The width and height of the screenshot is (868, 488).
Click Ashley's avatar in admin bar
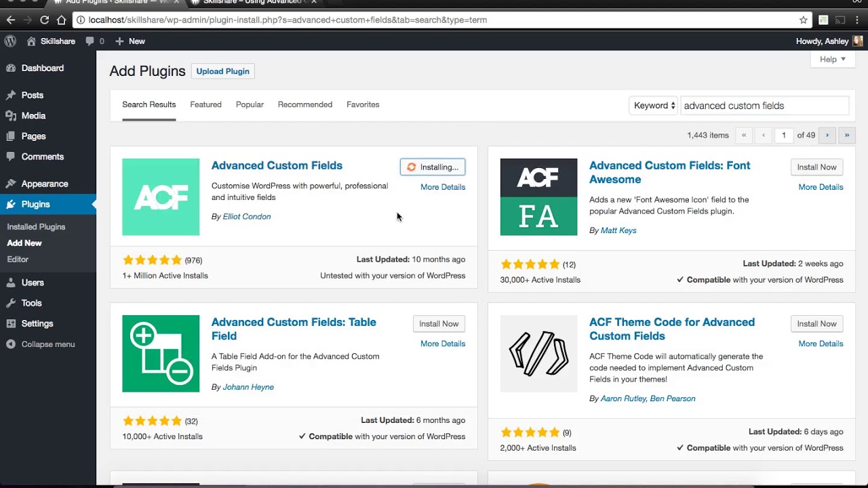pos(858,41)
